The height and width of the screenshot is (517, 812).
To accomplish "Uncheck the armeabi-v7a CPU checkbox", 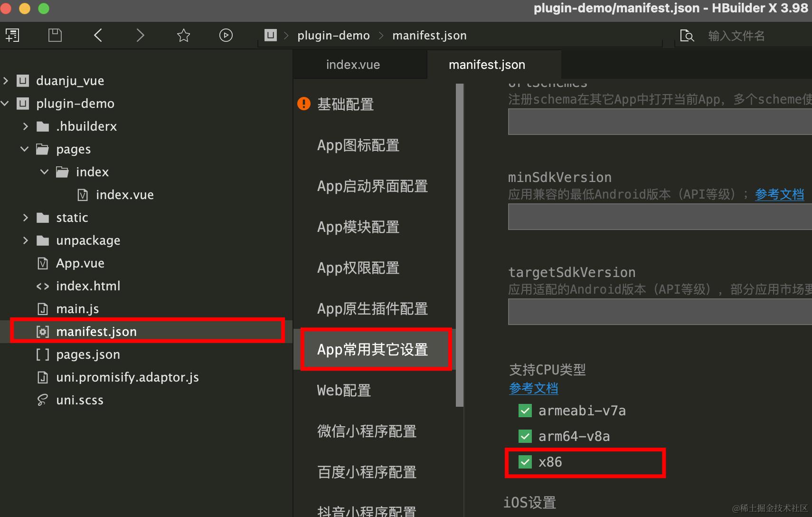I will coord(525,411).
